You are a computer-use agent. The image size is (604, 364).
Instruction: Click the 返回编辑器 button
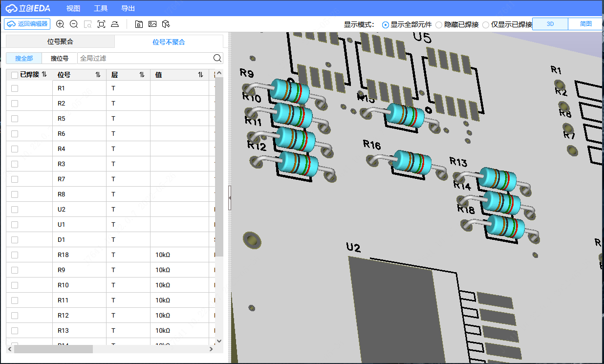click(27, 24)
